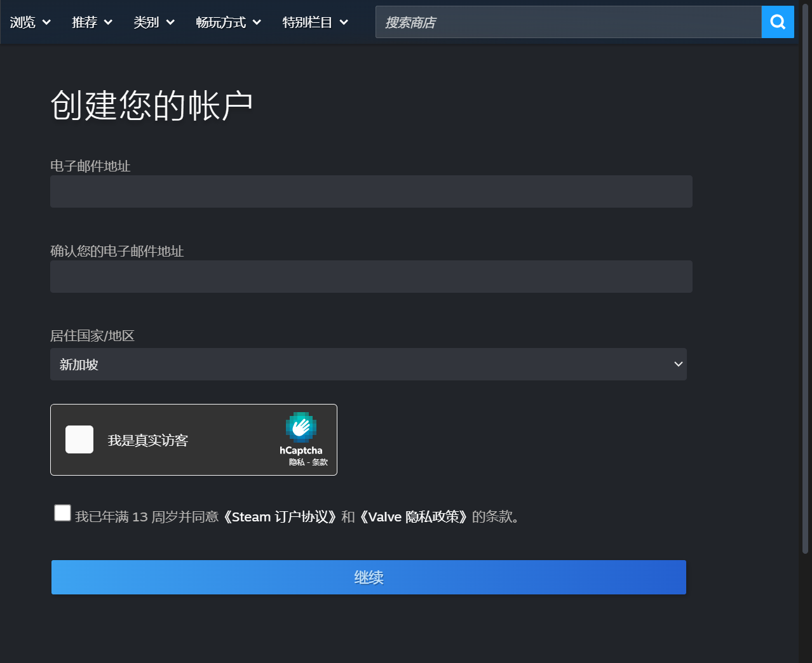
Task: Click the hCaptcha hand logo
Action: (x=301, y=427)
